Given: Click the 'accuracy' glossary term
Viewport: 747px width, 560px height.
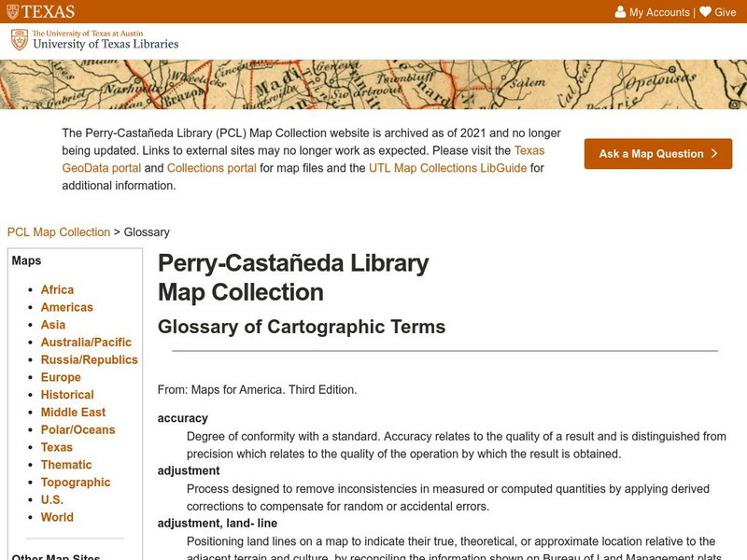Looking at the screenshot, I should point(182,418).
